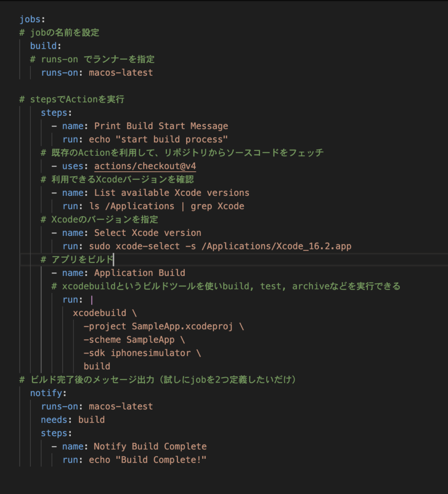
Task: Click the "Application Build" step name
Action: (x=139, y=273)
